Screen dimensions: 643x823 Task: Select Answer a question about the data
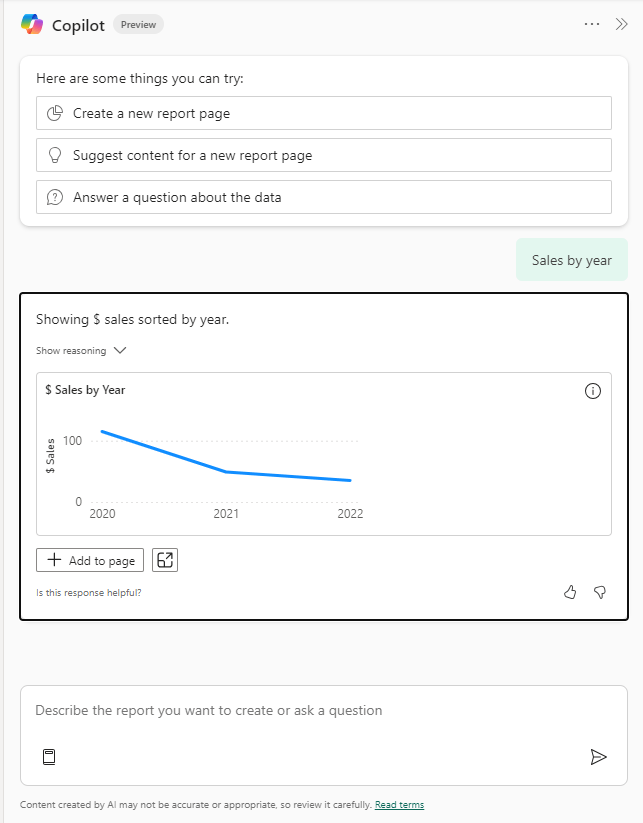point(323,198)
